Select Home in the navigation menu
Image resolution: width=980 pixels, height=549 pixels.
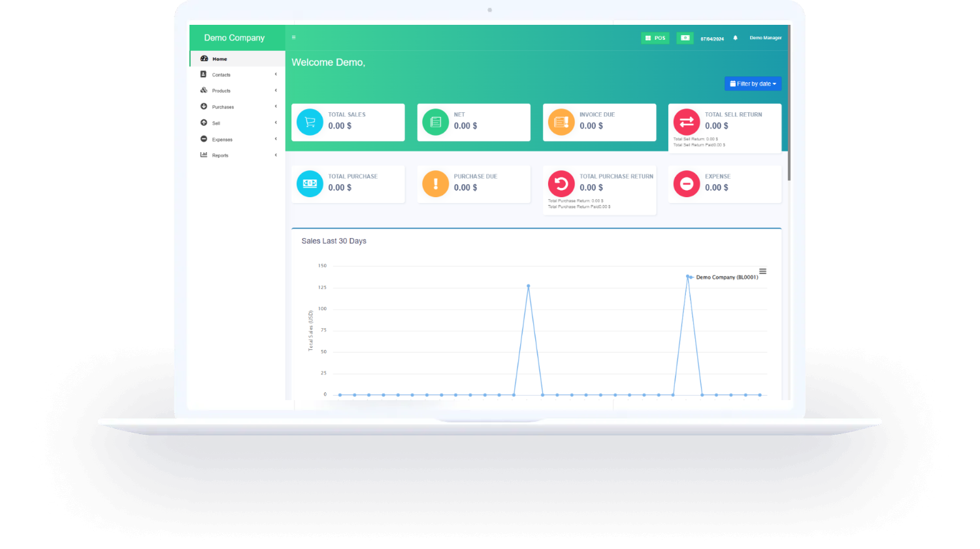(x=220, y=58)
